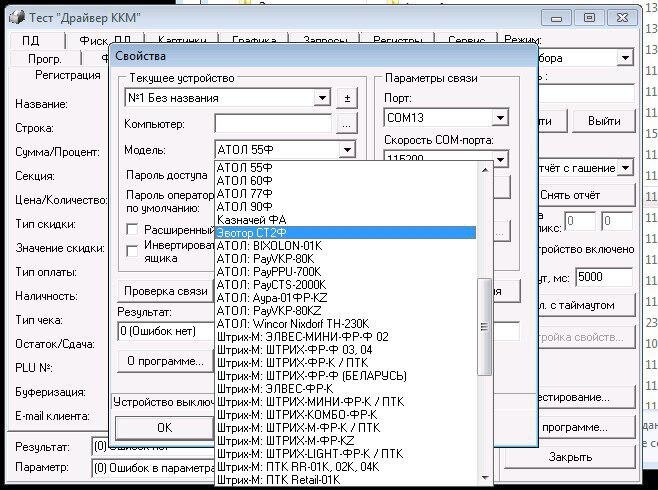
Task: Open the Регистры tab
Action: click(397, 40)
